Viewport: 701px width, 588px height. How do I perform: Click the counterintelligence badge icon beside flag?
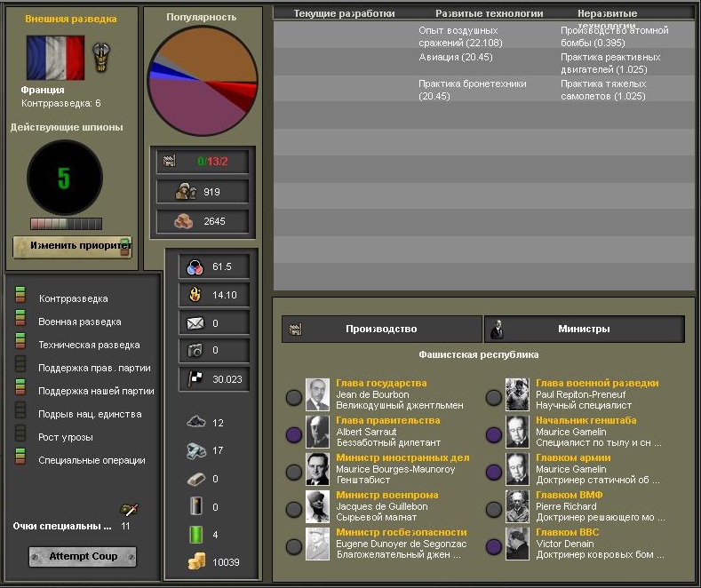101,57
